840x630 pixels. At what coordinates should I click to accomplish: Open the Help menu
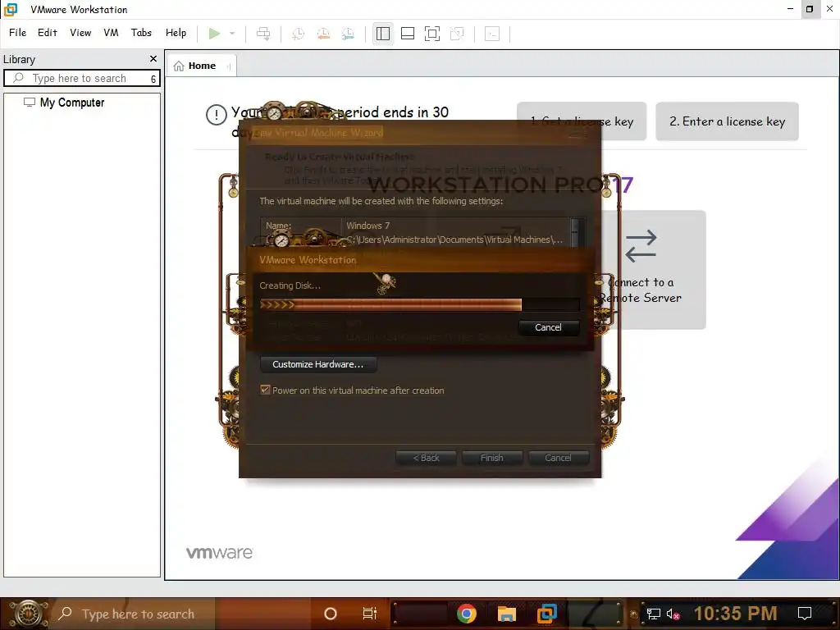coord(176,33)
